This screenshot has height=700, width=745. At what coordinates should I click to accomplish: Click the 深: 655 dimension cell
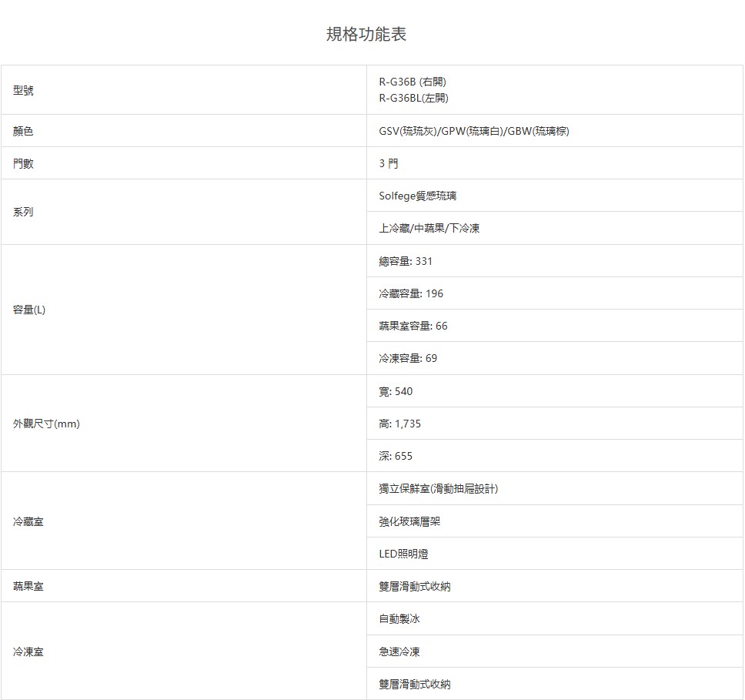(x=396, y=456)
